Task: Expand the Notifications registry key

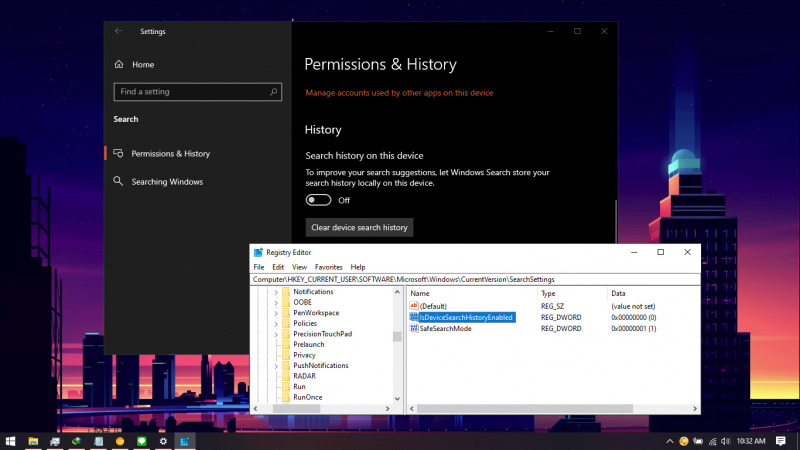Action: pyautogui.click(x=276, y=292)
